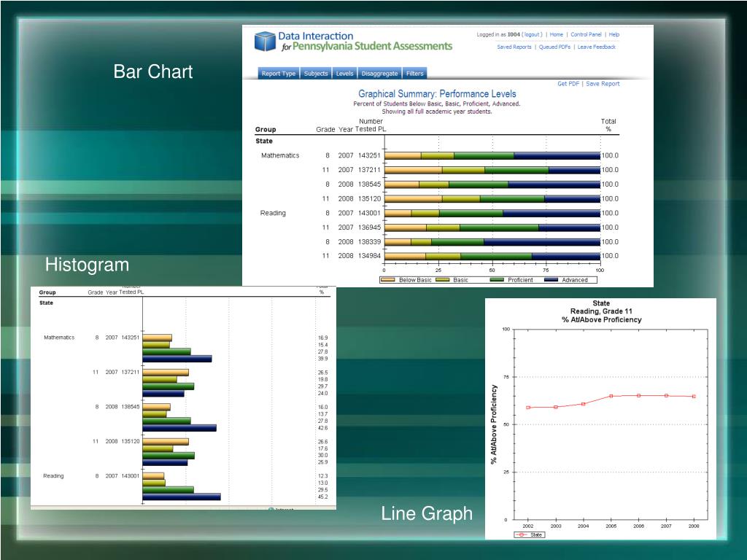Click the 30.0 value in histogram
The width and height of the screenshot is (747, 560).
[323, 455]
